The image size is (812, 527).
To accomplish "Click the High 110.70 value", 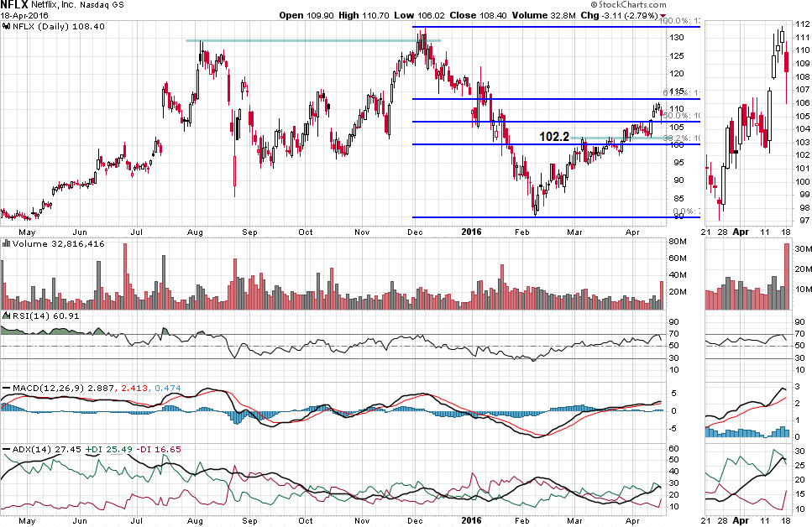I will click(364, 16).
